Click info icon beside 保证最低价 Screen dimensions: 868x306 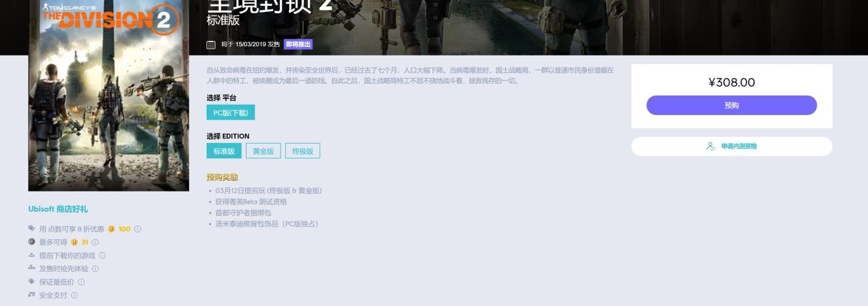pyautogui.click(x=81, y=282)
